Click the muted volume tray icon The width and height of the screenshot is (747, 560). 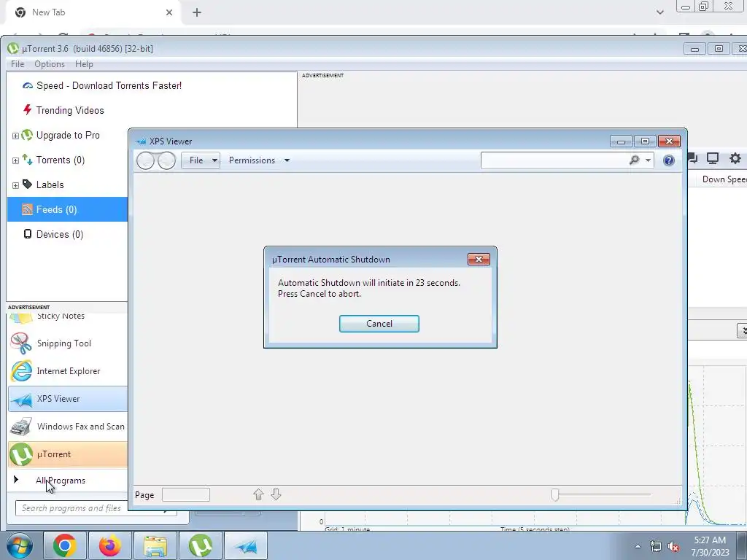pos(673,546)
